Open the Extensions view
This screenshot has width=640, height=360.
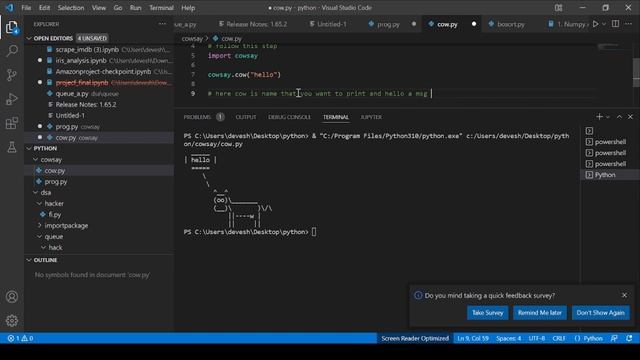tap(12, 123)
